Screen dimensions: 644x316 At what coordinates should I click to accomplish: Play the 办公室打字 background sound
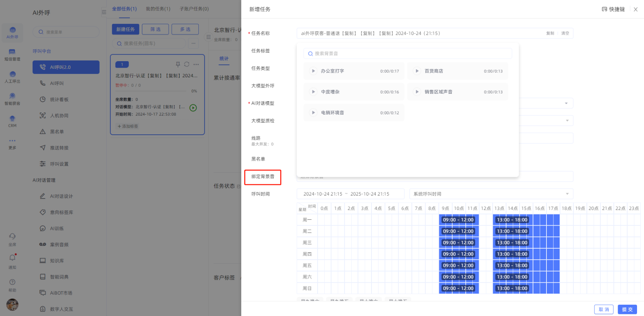point(313,71)
